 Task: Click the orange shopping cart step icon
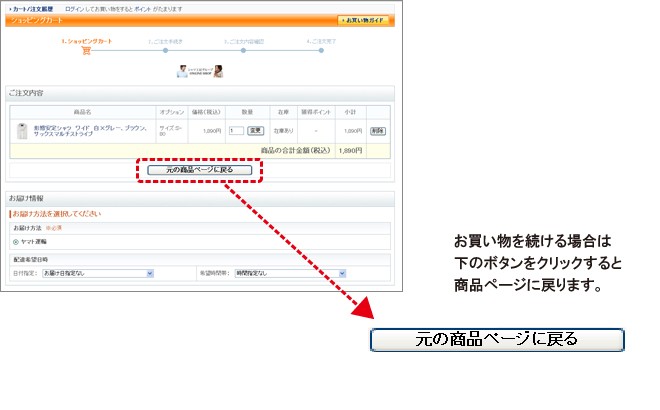tap(86, 51)
